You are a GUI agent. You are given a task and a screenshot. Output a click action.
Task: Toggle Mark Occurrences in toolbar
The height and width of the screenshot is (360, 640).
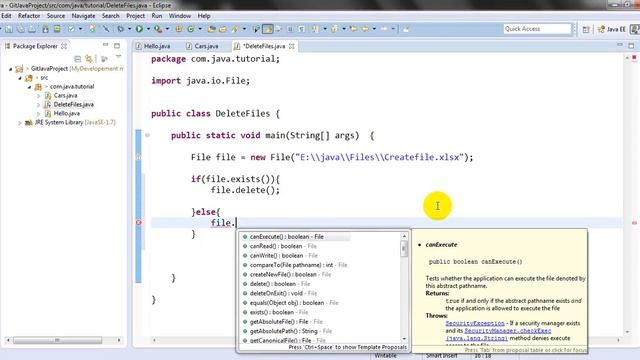[x=267, y=29]
